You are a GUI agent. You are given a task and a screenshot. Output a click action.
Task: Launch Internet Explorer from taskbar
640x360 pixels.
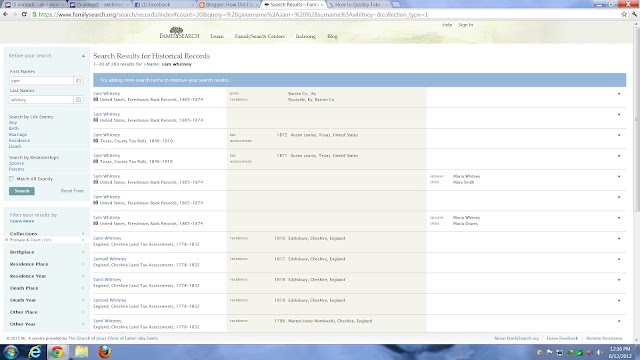[35, 352]
